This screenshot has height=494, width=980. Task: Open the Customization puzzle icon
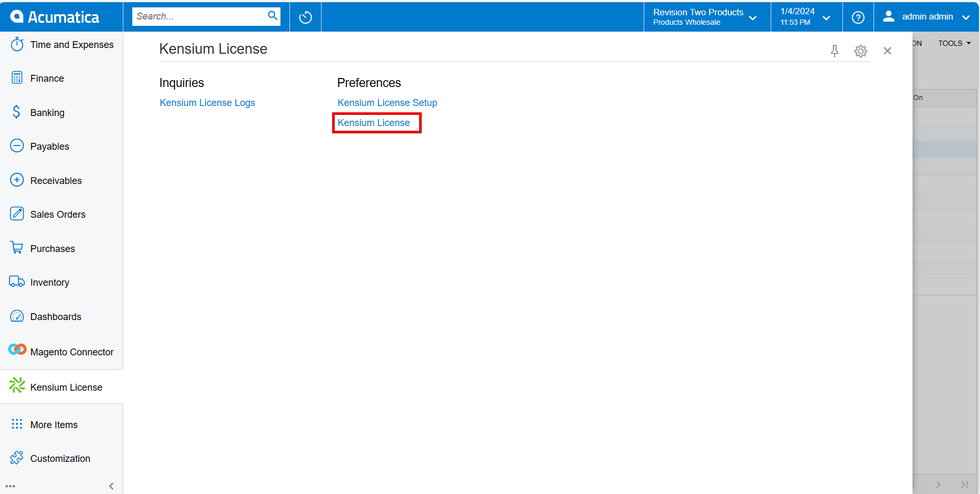pyautogui.click(x=17, y=458)
